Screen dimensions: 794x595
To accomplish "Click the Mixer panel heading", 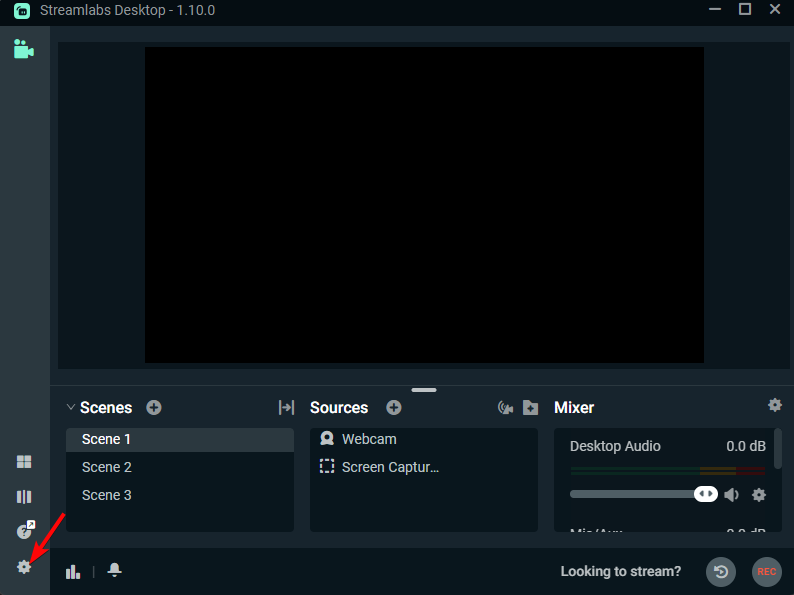I will pos(574,408).
